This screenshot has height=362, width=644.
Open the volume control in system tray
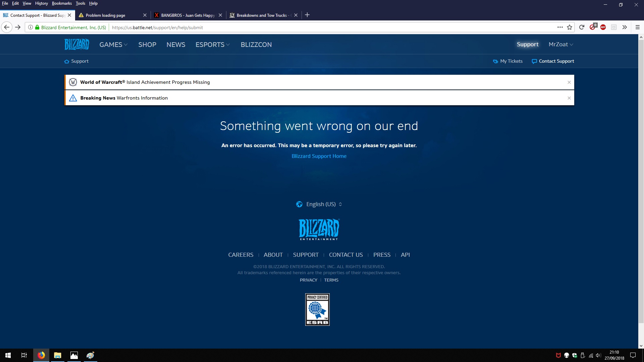pyautogui.click(x=598, y=355)
